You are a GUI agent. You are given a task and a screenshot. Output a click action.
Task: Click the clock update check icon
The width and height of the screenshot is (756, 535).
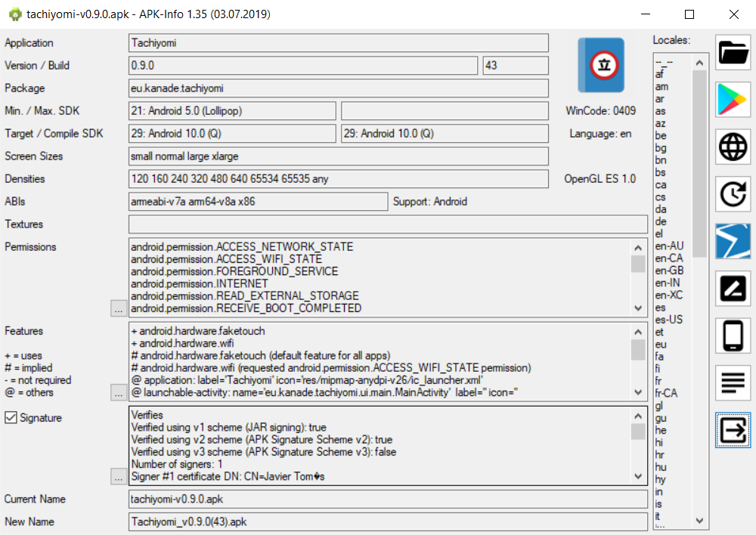[x=733, y=194]
